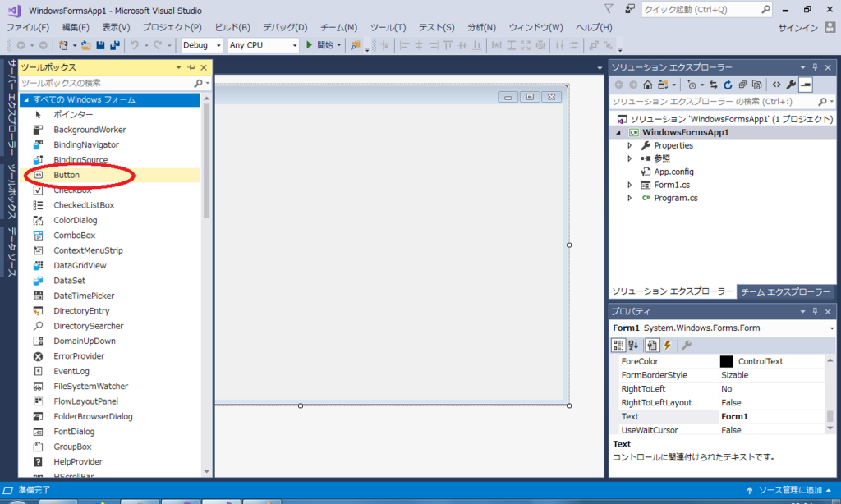Open the ツール(T) menu
The height and width of the screenshot is (504, 841).
388,27
